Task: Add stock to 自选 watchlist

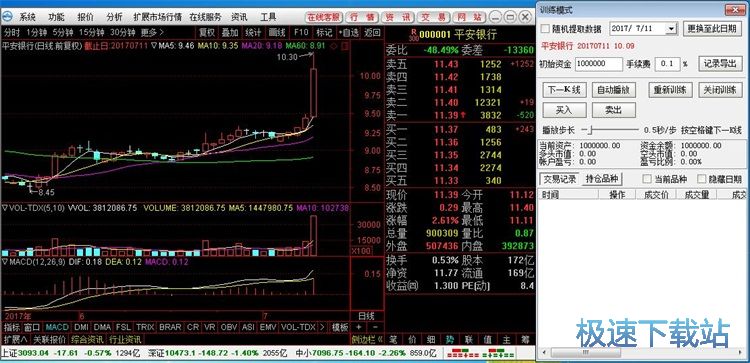Action: click(x=348, y=33)
